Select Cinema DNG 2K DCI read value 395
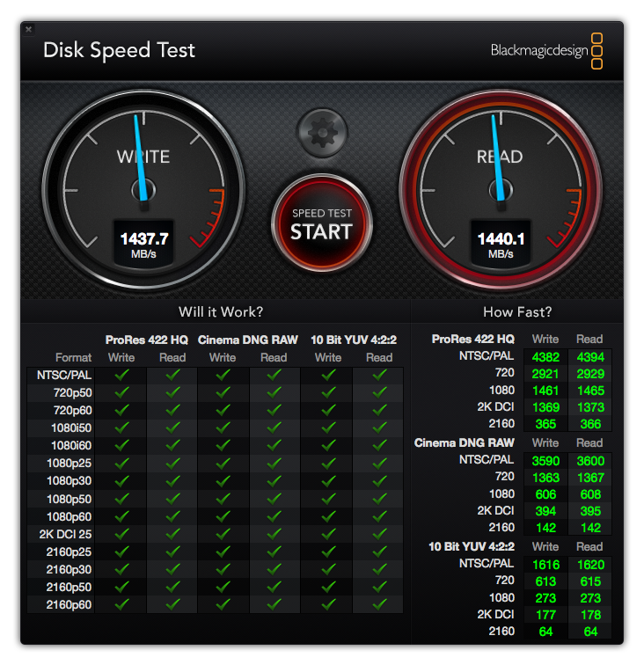Screen dimensions: 644x665 590,511
